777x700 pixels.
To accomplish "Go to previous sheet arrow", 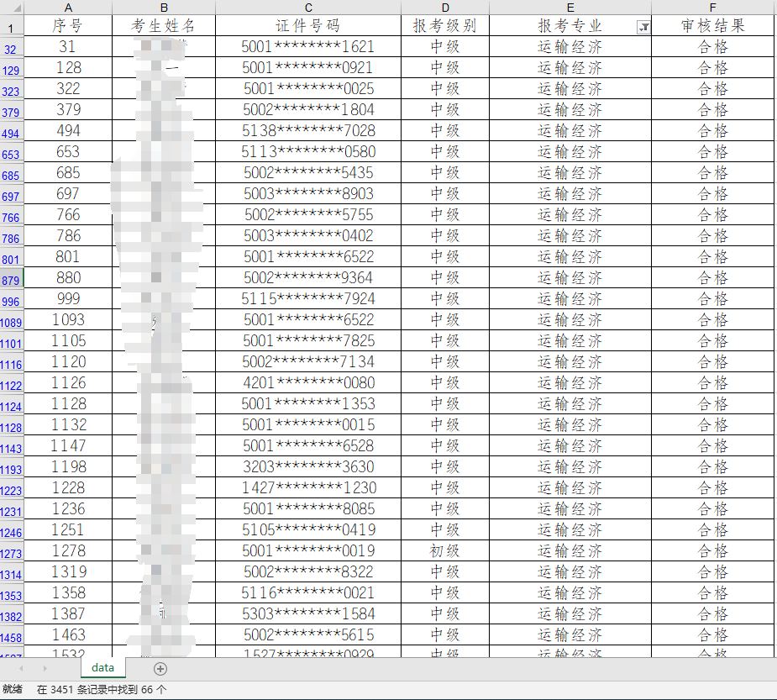I will coord(21,668).
